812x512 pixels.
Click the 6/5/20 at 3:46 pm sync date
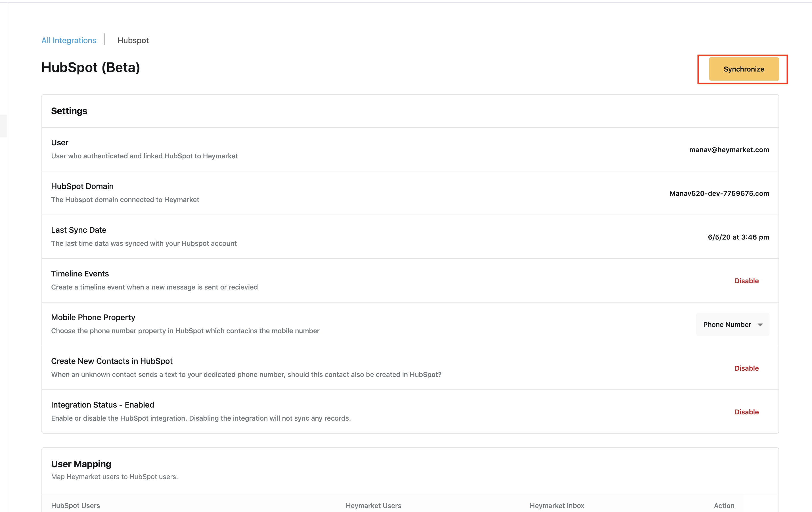738,237
